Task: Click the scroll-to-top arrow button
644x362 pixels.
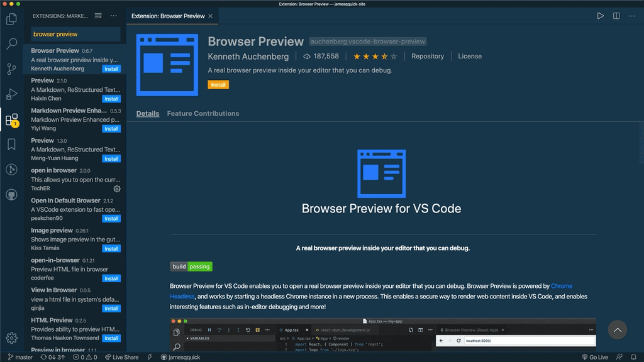Action: tap(618, 330)
